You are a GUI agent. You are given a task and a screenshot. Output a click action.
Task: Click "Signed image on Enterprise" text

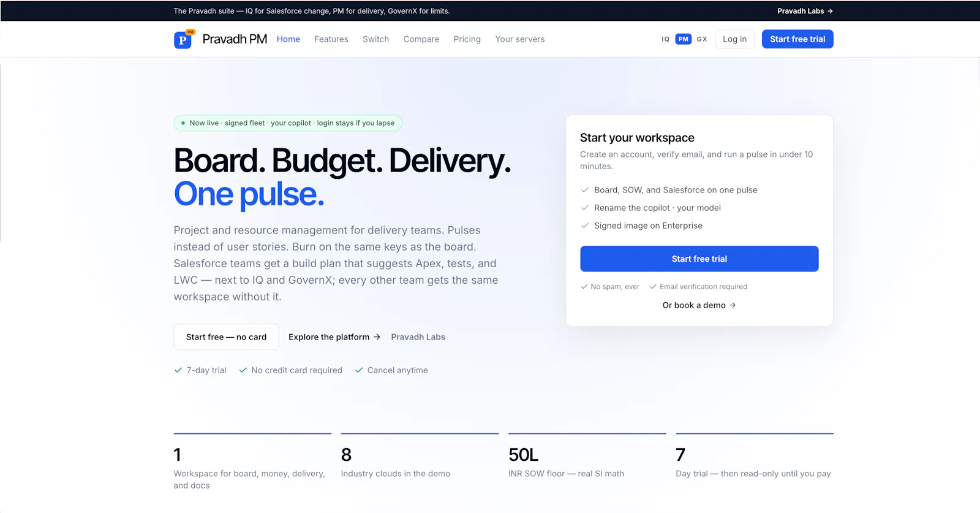648,226
